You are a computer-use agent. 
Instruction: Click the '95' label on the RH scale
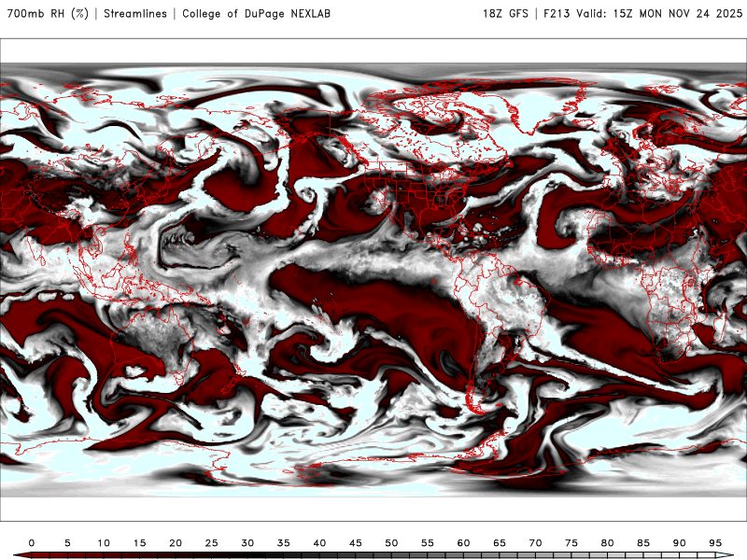715,543
